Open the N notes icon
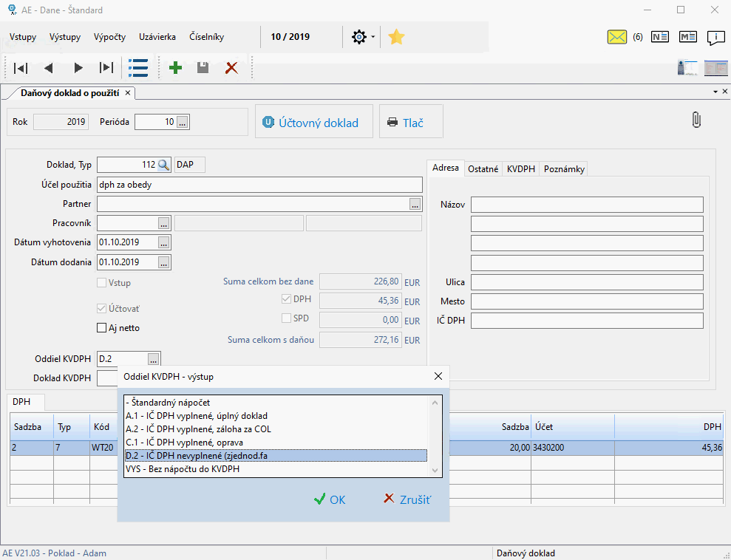Viewport: 731px width, 560px height. coord(659,37)
